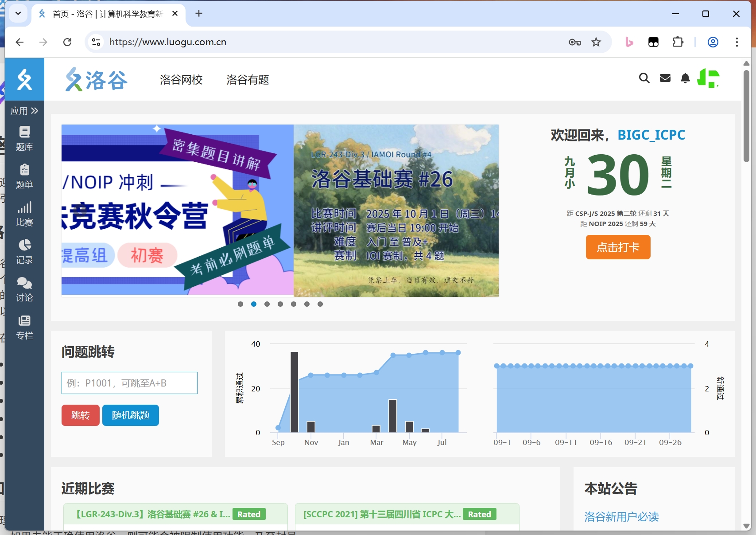The width and height of the screenshot is (756, 535).
Task: Open the 题库 problem library sidebar icon
Action: tap(24, 138)
